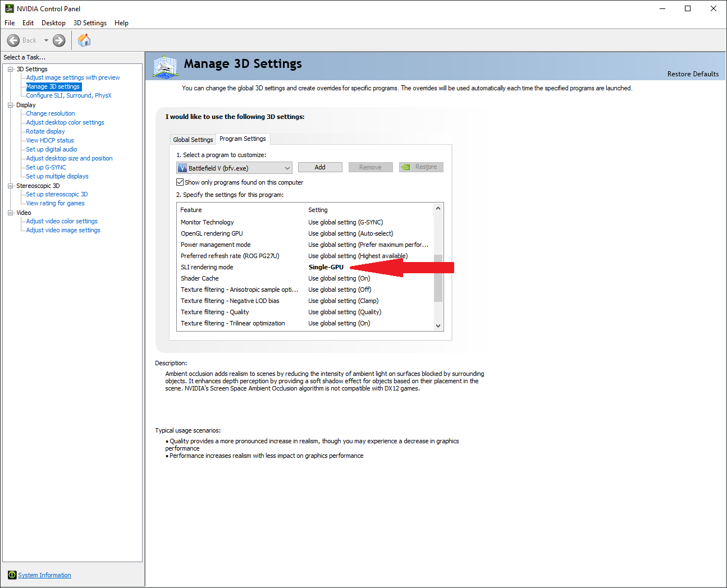Open Set up G-SYNC task
Screen dimensions: 727x588
point(46,167)
